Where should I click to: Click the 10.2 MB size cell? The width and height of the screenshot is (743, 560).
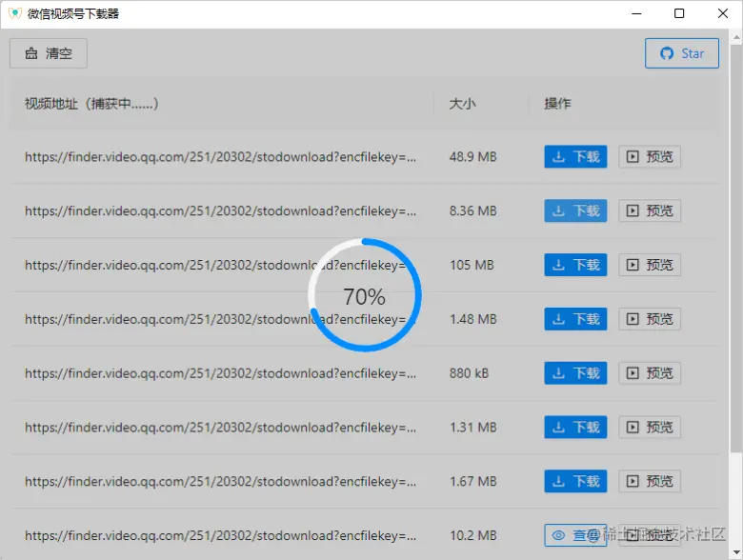click(472, 535)
